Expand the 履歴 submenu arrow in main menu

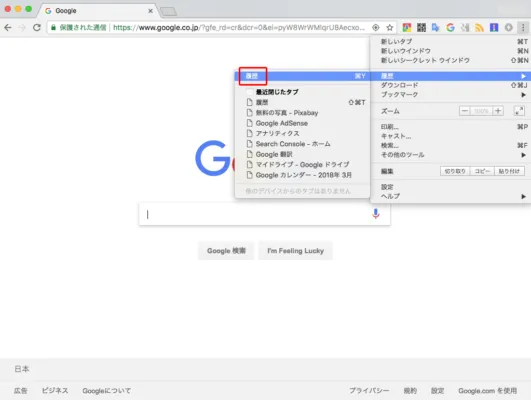[x=524, y=76]
